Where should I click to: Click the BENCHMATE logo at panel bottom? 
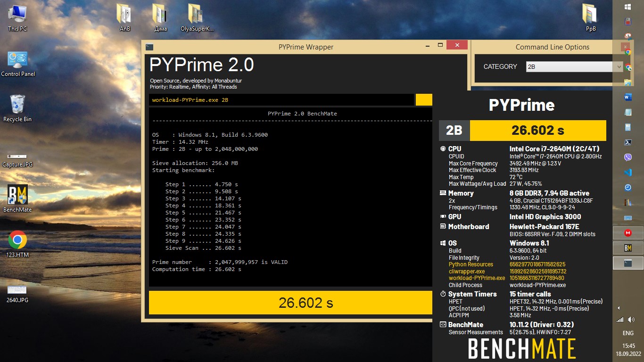[x=522, y=349]
